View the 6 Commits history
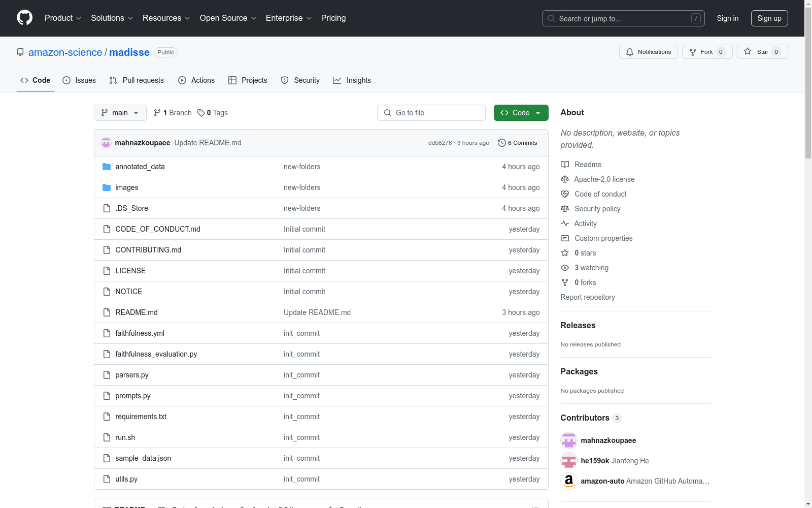 518,143
